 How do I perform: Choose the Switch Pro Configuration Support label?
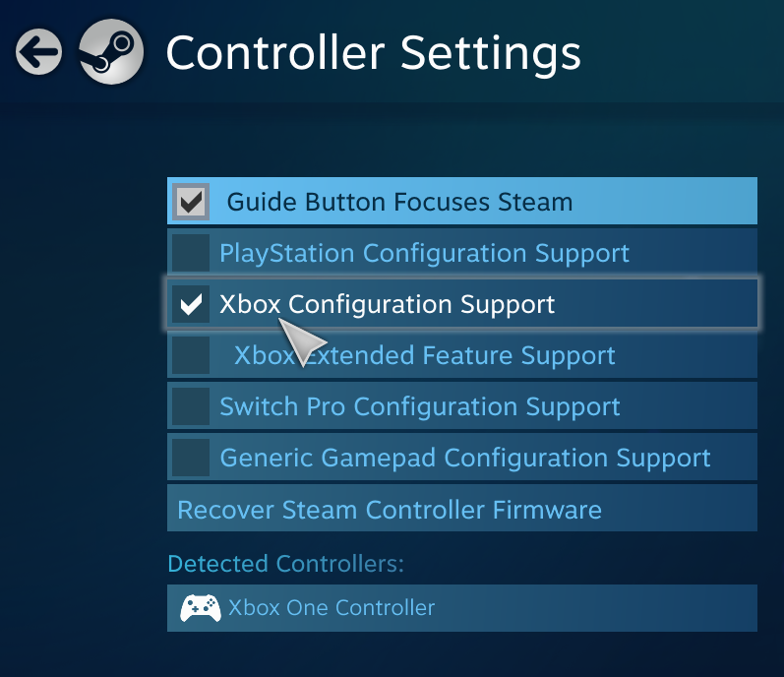tap(419, 406)
